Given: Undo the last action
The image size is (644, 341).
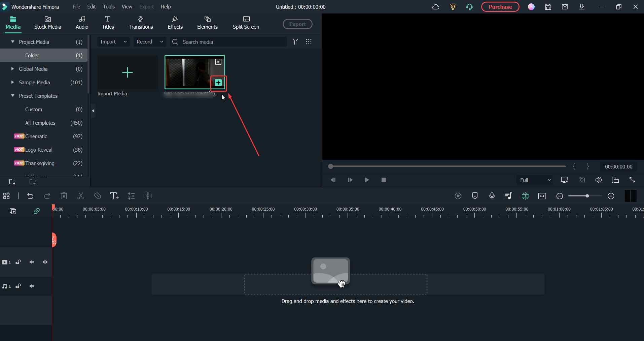Looking at the screenshot, I should [x=30, y=196].
